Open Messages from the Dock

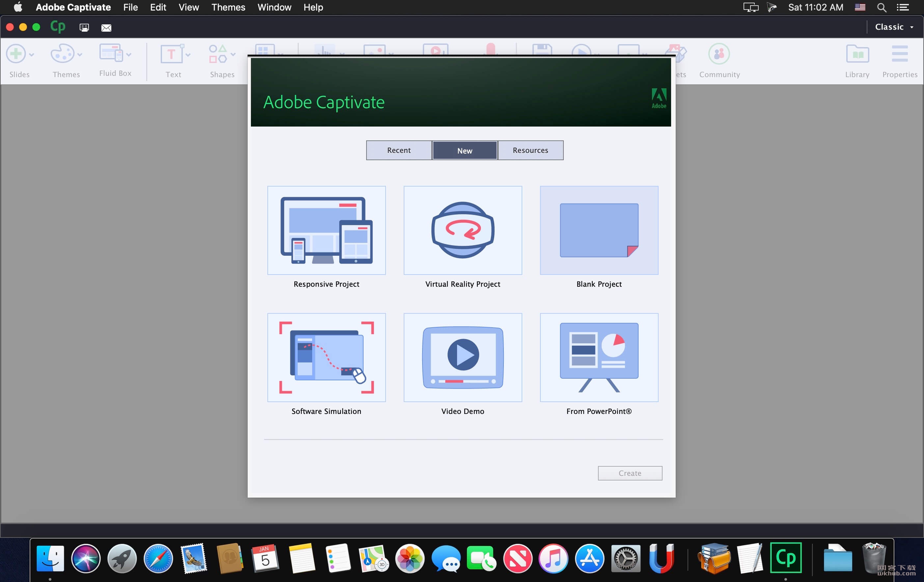click(x=446, y=559)
